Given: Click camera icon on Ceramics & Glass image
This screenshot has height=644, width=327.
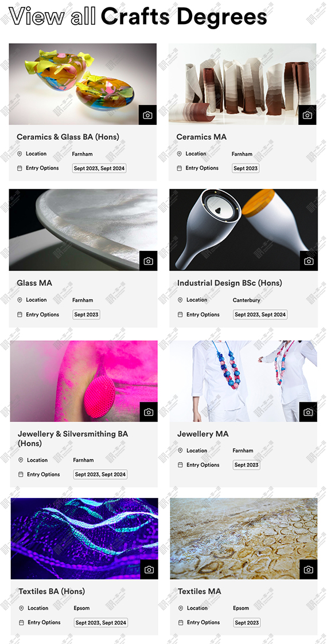Looking at the screenshot, I should coord(147,115).
